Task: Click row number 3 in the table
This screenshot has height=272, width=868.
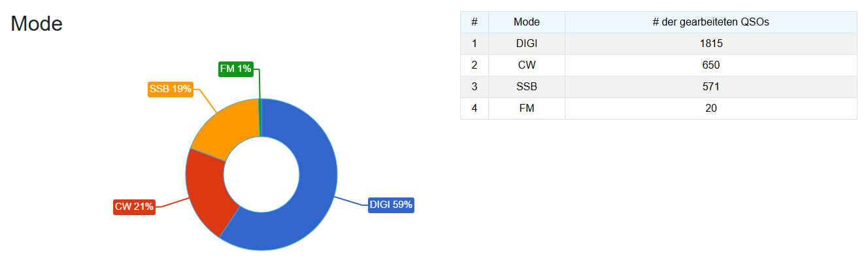Action: (x=474, y=87)
